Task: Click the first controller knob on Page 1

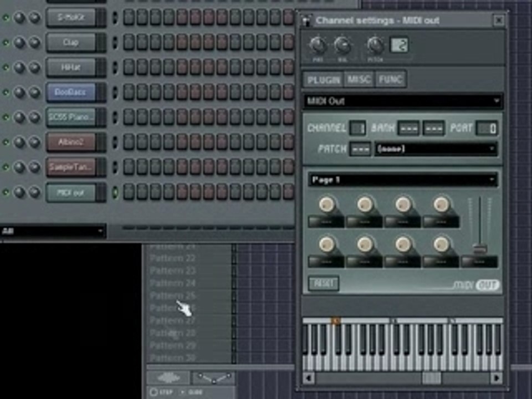Action: point(327,204)
